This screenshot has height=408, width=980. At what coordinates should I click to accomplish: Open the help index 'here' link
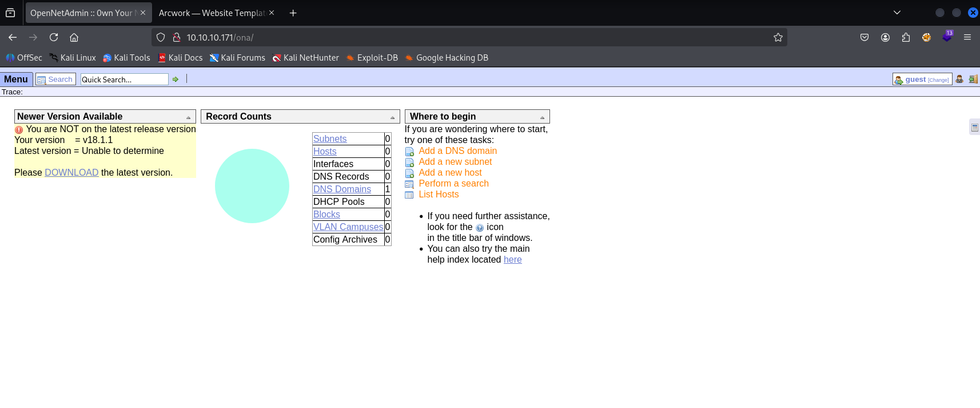(512, 259)
